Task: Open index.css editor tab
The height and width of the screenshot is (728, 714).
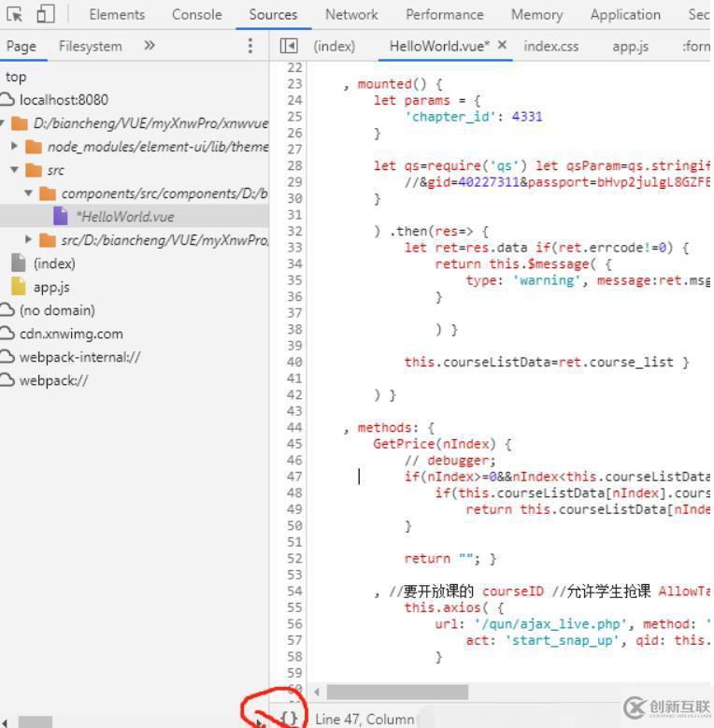Action: point(550,46)
